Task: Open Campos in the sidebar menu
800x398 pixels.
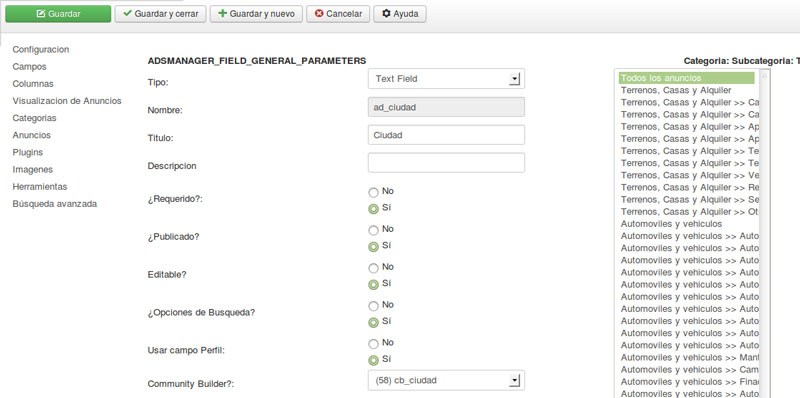Action: point(30,66)
